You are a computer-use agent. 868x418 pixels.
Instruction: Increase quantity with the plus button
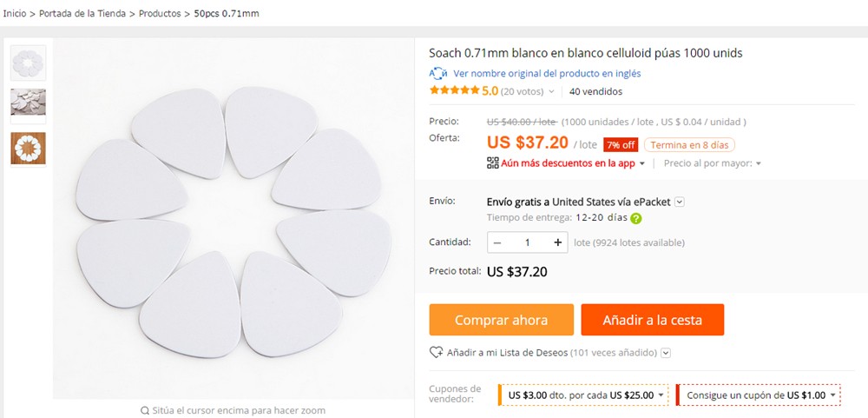pos(557,242)
